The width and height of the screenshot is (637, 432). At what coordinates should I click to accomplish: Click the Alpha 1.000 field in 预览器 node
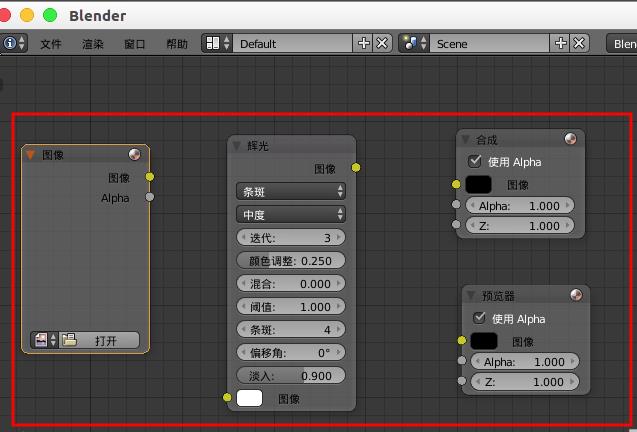(524, 361)
